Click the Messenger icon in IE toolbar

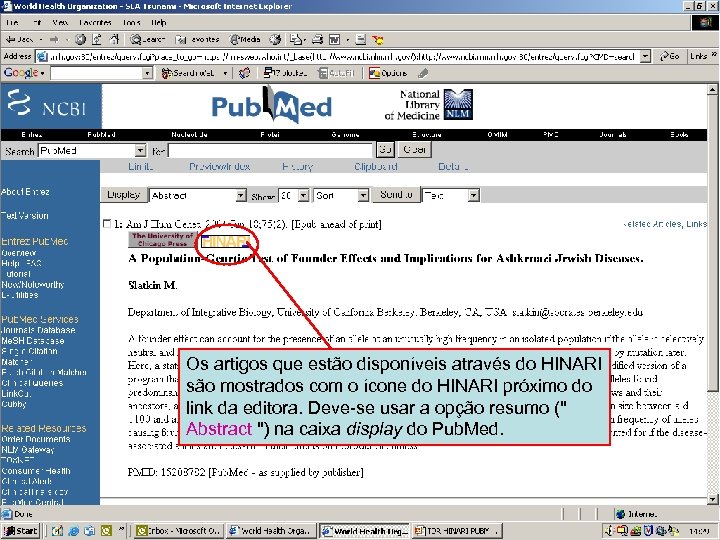coord(378,39)
